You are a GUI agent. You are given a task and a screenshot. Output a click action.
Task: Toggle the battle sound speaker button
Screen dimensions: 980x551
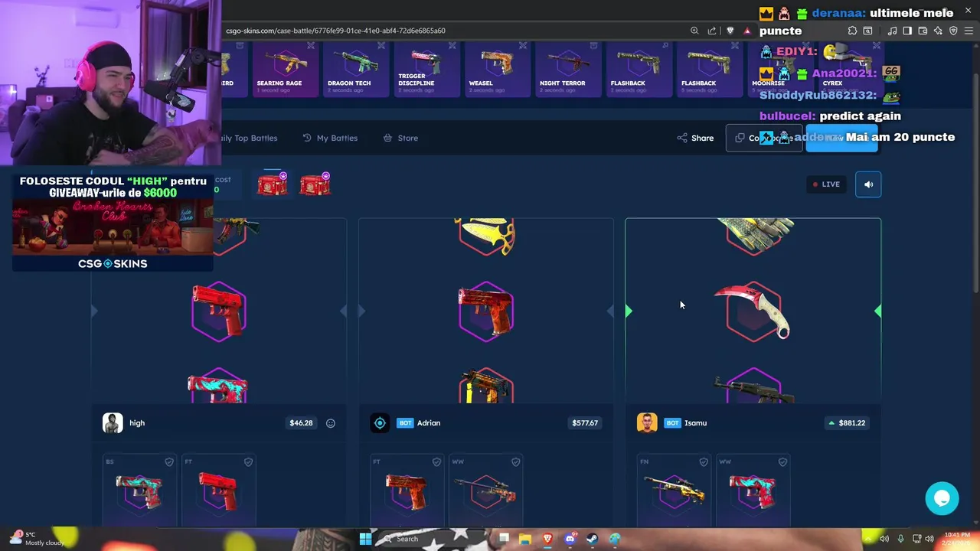[868, 184]
